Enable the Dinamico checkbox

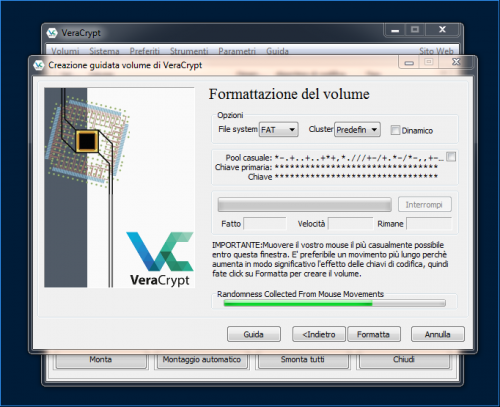coord(395,130)
